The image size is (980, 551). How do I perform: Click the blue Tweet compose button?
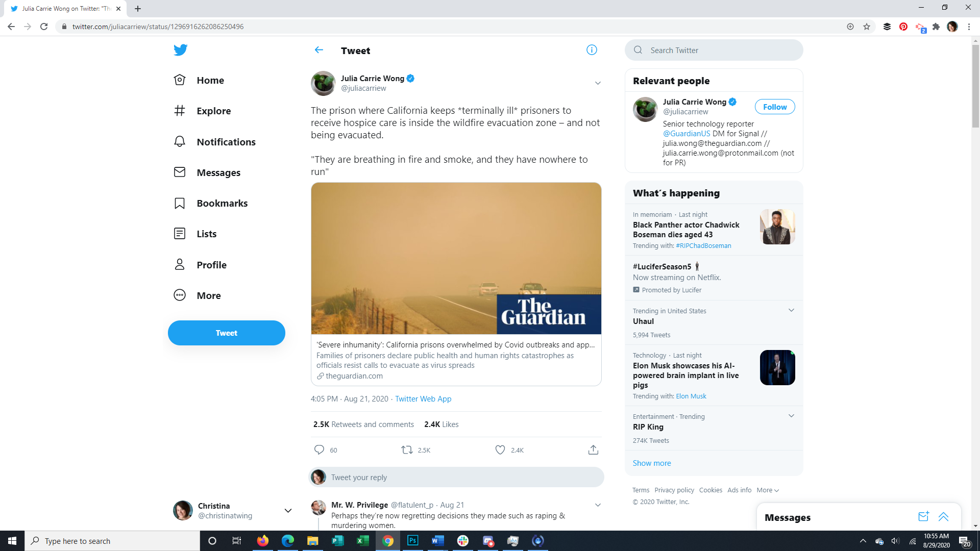[226, 333]
